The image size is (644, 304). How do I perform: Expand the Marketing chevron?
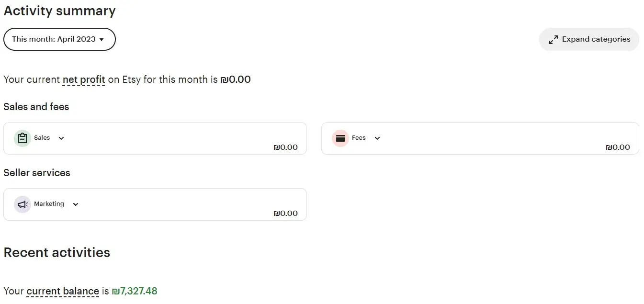click(x=76, y=204)
